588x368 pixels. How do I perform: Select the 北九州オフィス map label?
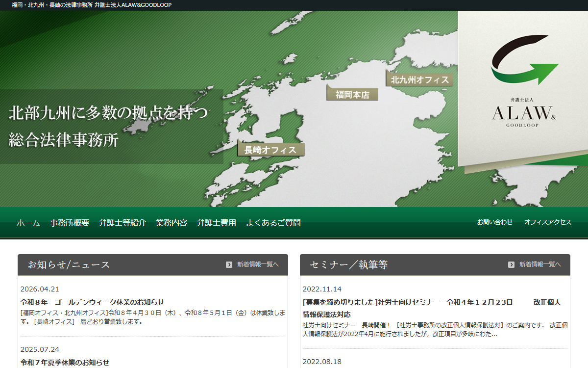coord(419,79)
